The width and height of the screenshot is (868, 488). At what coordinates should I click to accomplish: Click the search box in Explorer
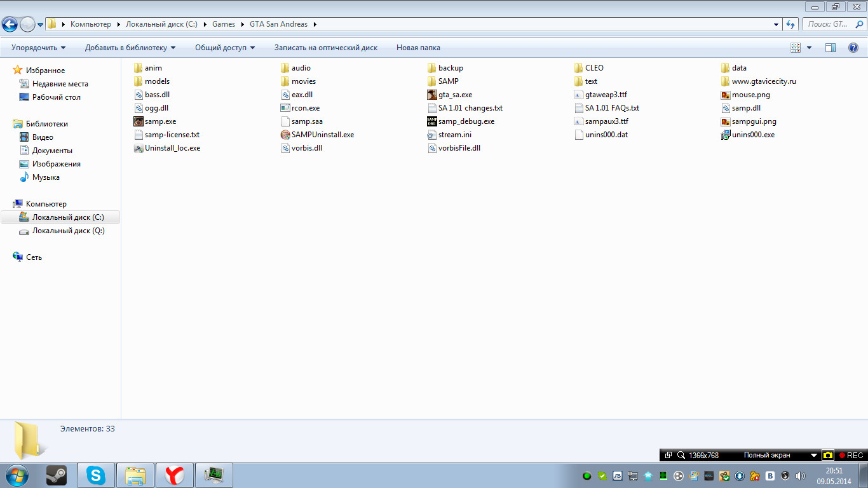click(x=834, y=24)
